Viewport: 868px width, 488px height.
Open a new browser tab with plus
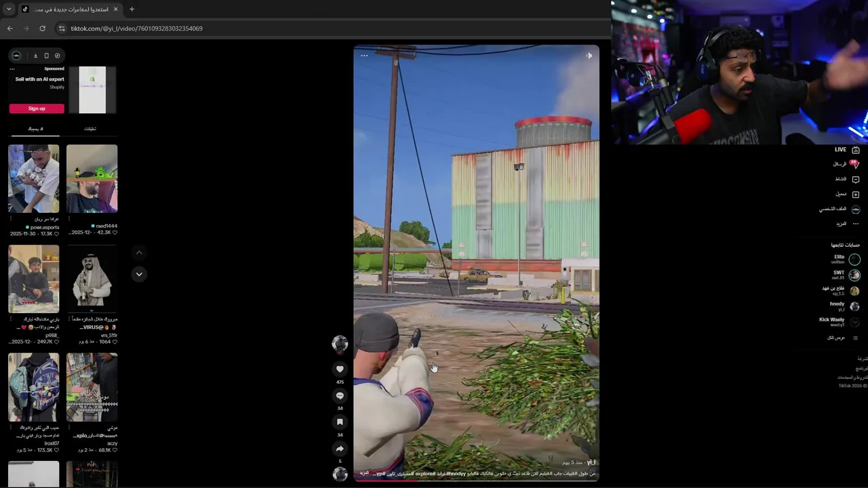tap(132, 9)
